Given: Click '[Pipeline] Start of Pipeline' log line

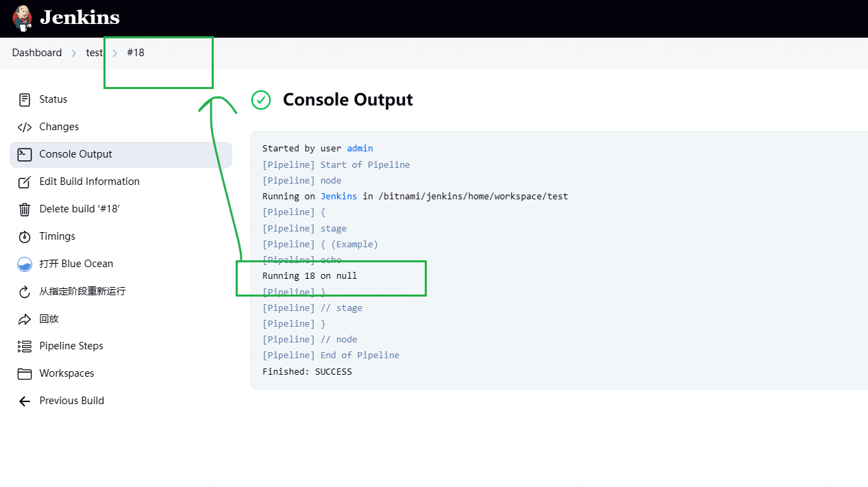Looking at the screenshot, I should [336, 164].
